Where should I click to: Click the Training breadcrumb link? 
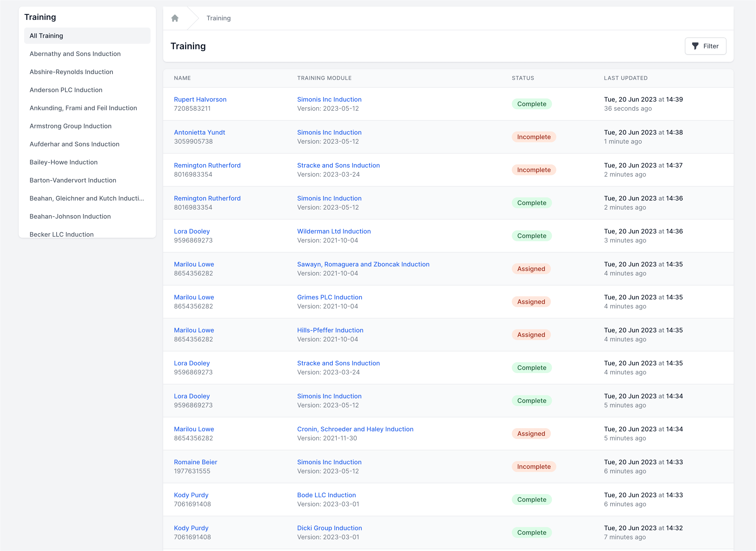218,18
